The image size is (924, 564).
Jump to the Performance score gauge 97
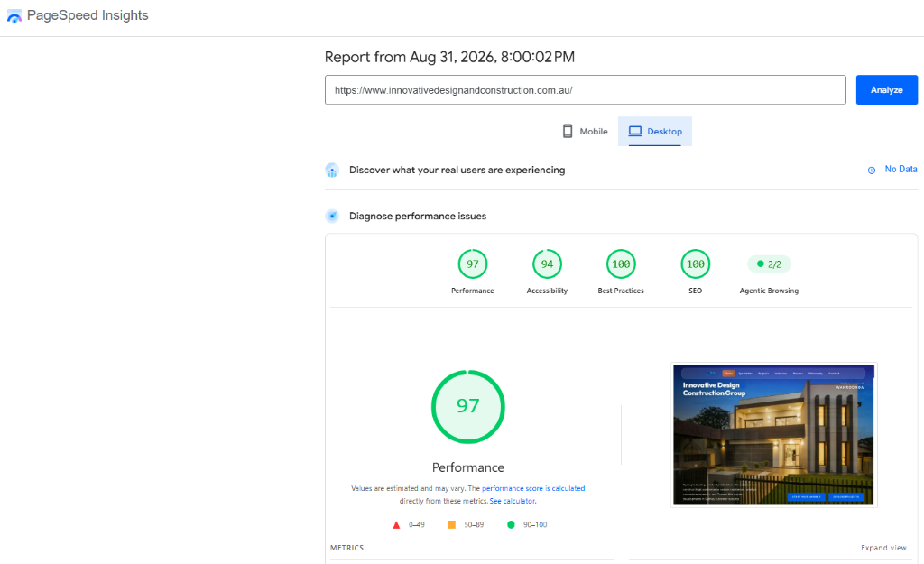point(473,264)
